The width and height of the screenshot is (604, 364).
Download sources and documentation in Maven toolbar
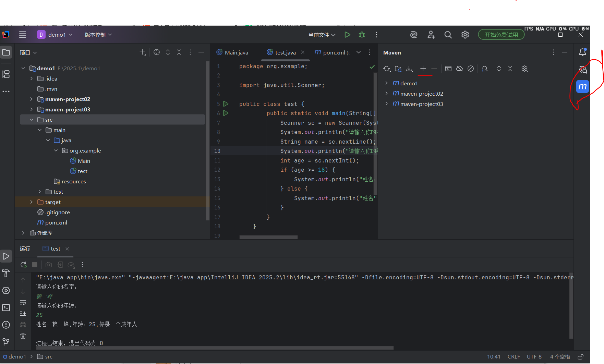(409, 69)
